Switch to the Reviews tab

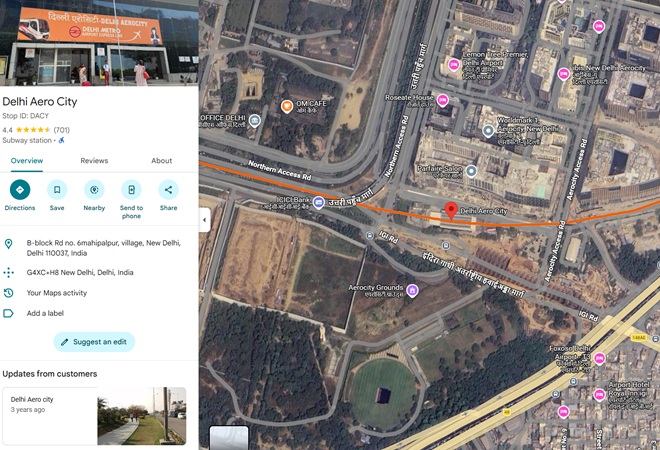94,161
